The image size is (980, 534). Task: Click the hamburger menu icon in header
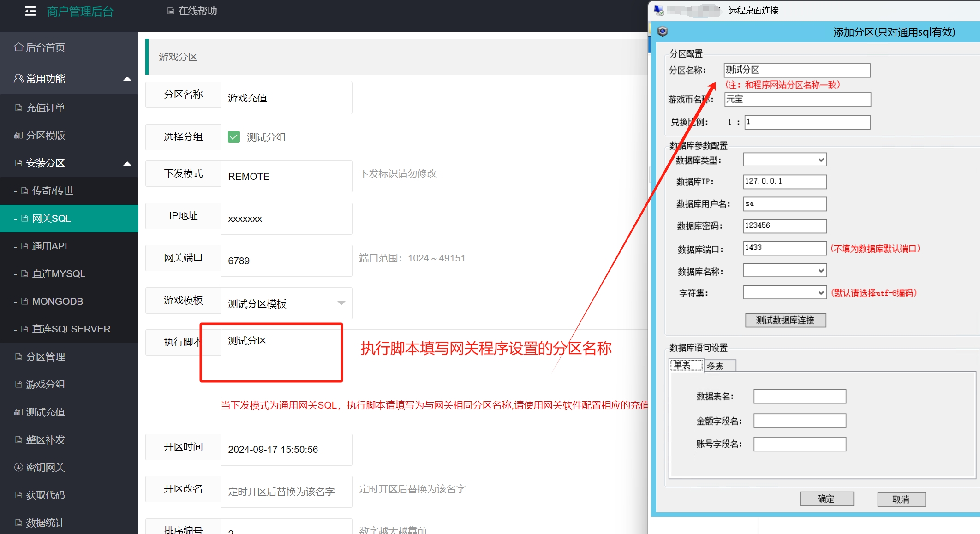tap(30, 11)
